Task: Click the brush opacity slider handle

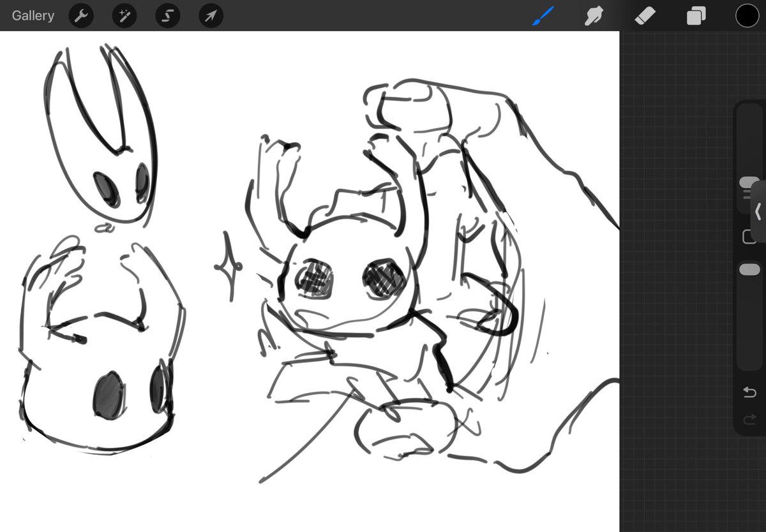Action: (x=749, y=270)
